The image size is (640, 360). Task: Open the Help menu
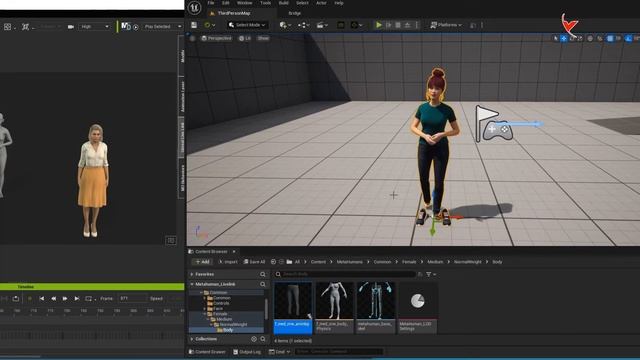click(339, 3)
